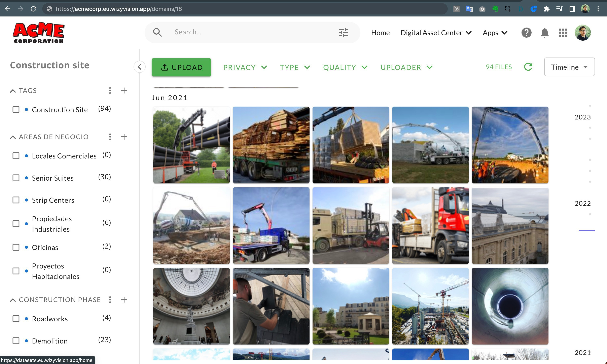Go to the Home menu item

[x=380, y=33]
